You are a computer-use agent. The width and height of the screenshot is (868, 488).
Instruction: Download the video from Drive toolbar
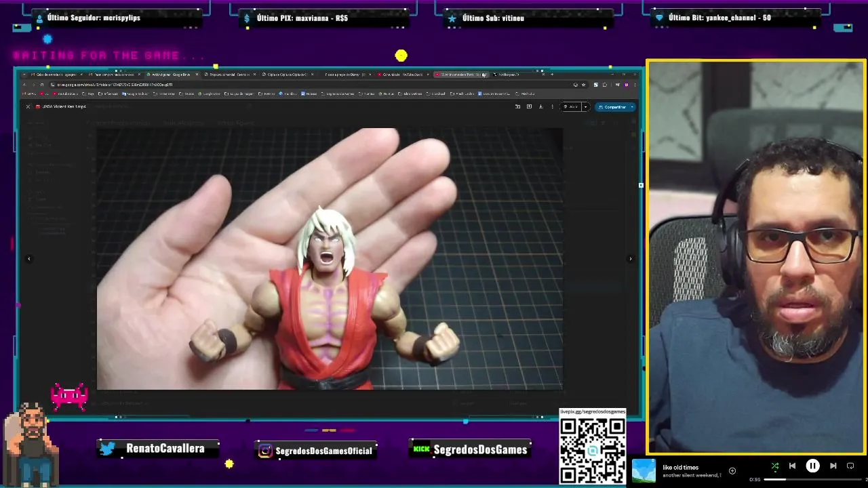tap(540, 106)
